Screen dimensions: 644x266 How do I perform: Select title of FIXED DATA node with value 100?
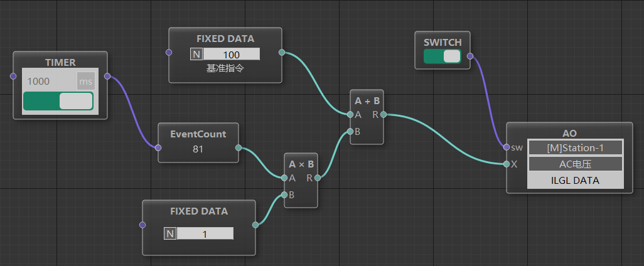[x=225, y=39]
